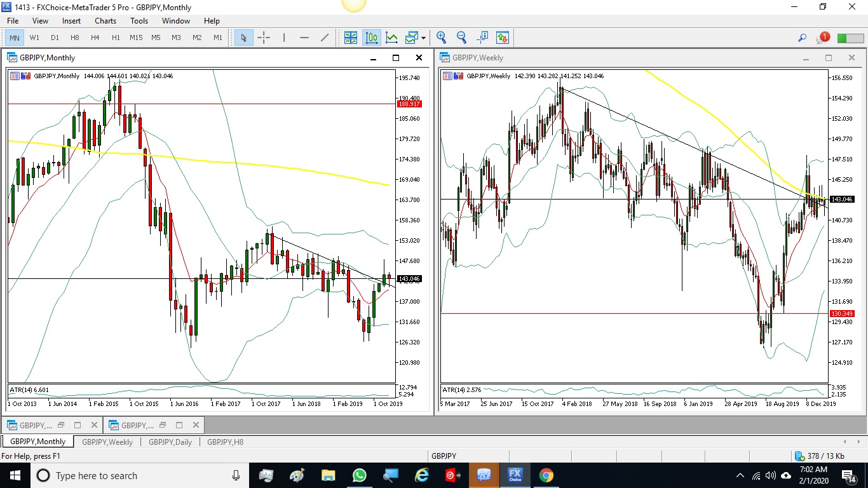Open the chat notification bubble with badge
The height and width of the screenshot is (488, 868).
click(822, 38)
